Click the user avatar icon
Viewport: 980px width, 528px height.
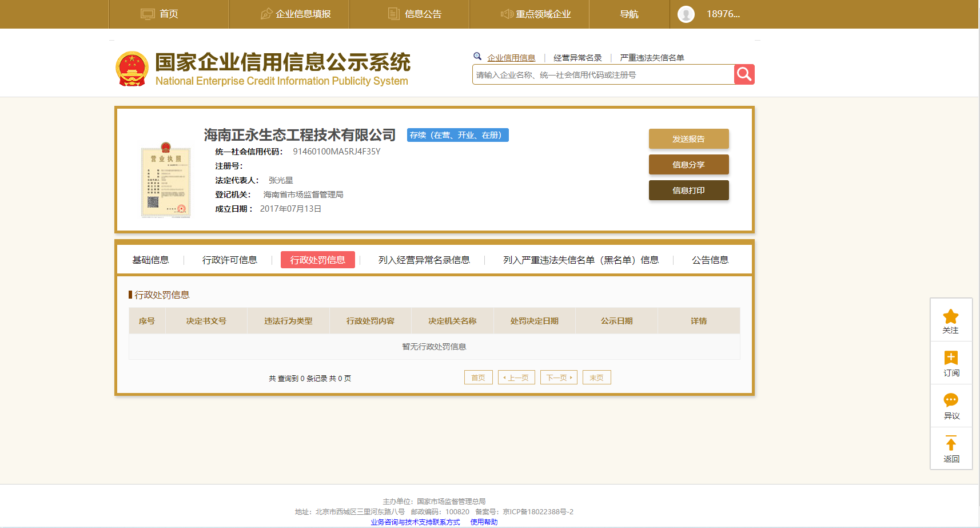click(686, 14)
